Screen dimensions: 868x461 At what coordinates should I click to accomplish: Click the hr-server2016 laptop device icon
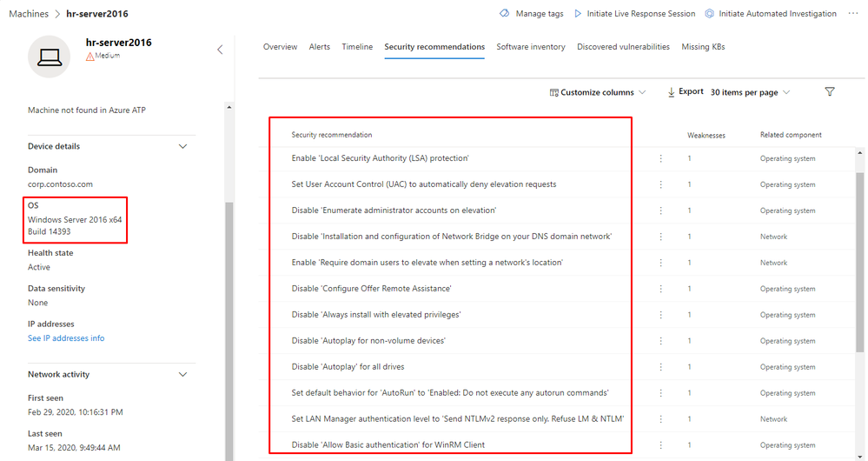[50, 57]
